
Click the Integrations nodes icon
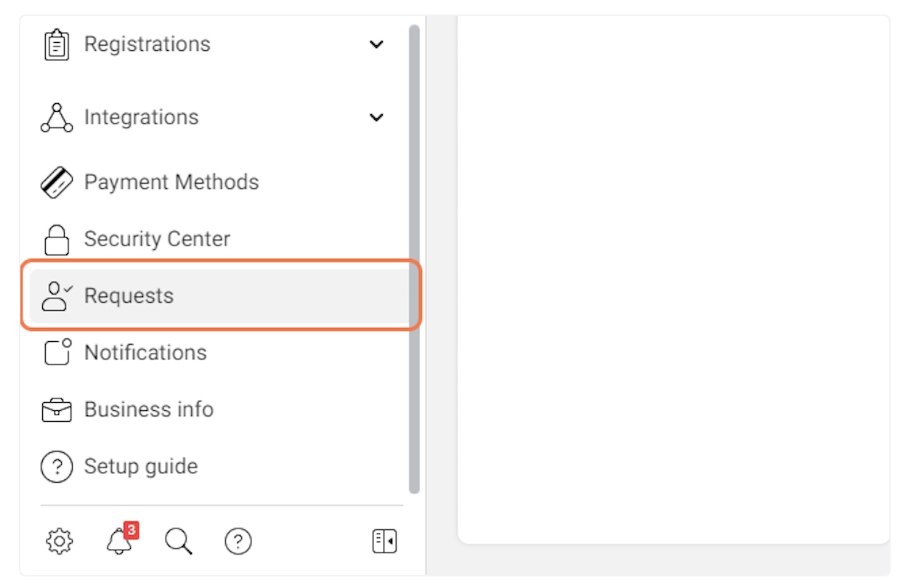coord(57,118)
